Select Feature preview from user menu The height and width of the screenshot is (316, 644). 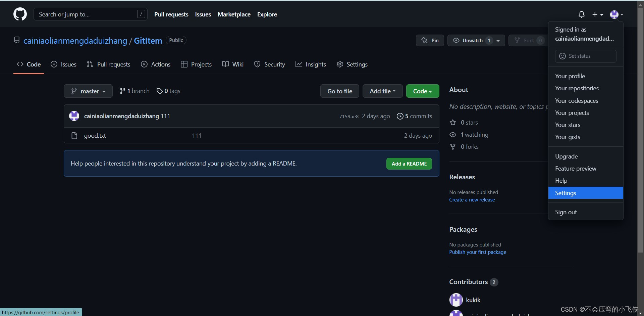[586, 169]
